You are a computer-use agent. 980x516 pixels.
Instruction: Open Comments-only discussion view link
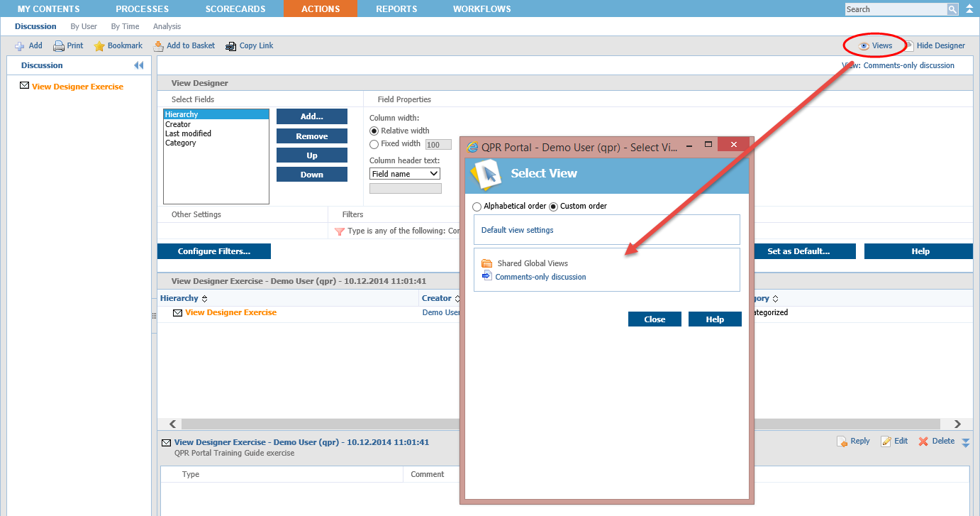(x=540, y=277)
